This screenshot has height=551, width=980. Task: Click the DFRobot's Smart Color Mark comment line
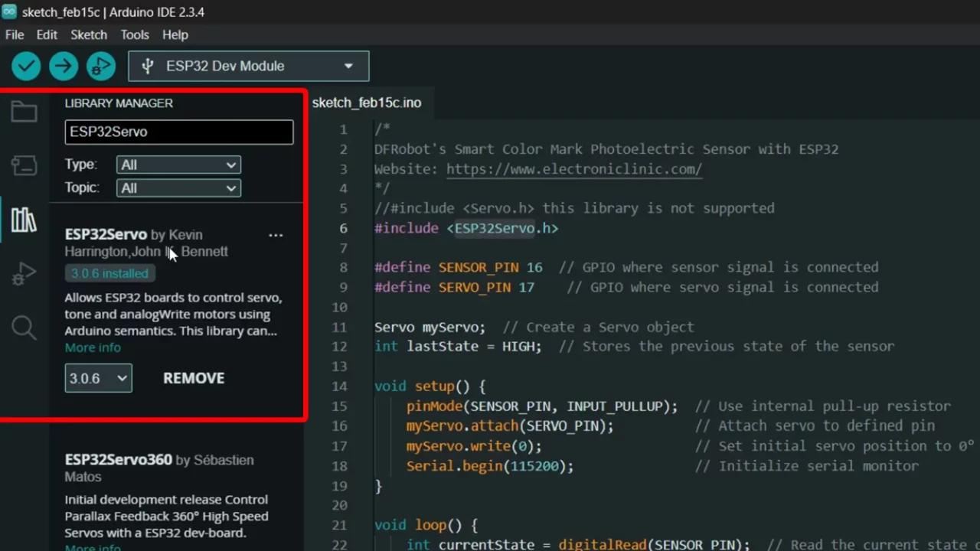(606, 149)
